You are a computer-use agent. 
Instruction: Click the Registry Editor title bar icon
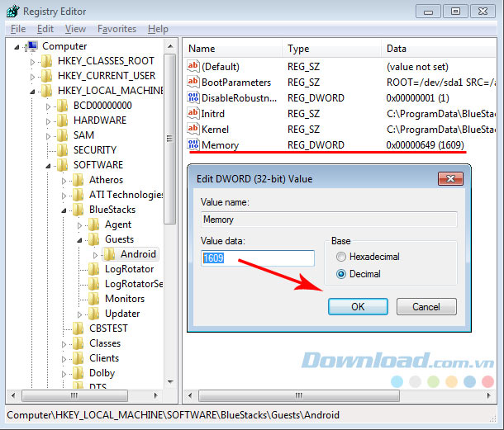(12, 12)
